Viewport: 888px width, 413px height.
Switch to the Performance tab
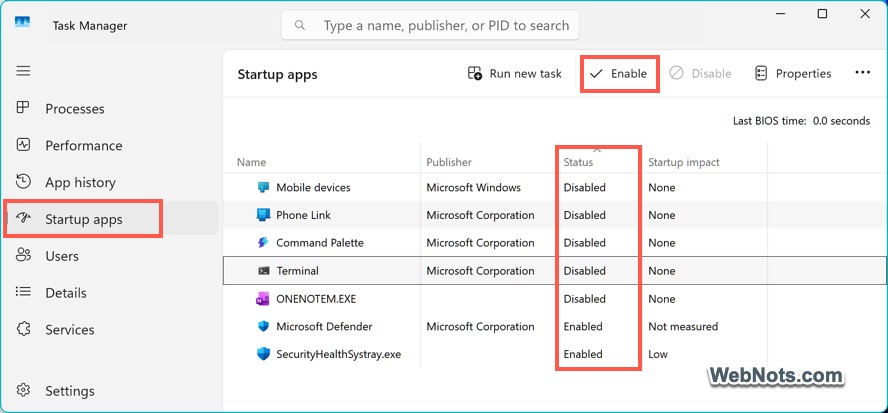[111, 146]
